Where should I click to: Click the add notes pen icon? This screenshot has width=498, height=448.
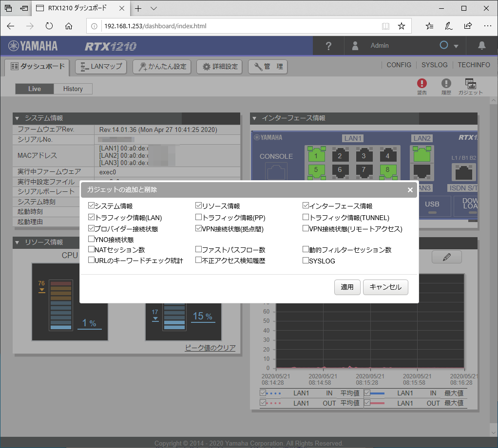[x=448, y=26]
